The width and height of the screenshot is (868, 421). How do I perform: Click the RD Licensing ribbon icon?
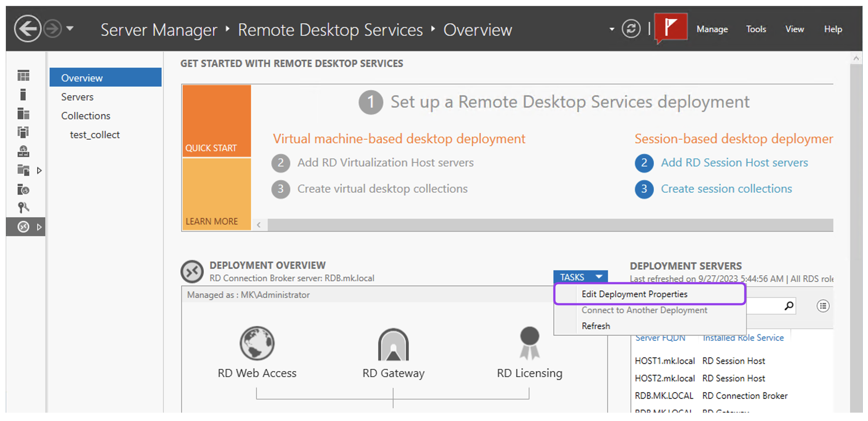pyautogui.click(x=529, y=343)
